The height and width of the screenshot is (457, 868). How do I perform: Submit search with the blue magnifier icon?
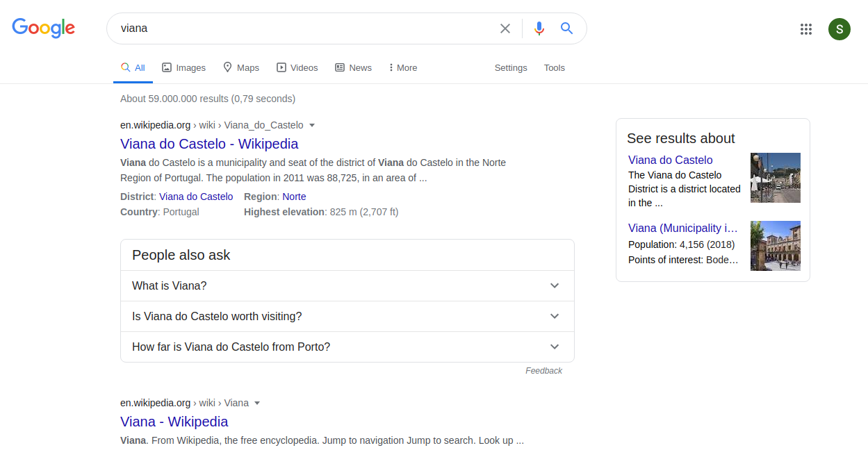click(x=566, y=28)
